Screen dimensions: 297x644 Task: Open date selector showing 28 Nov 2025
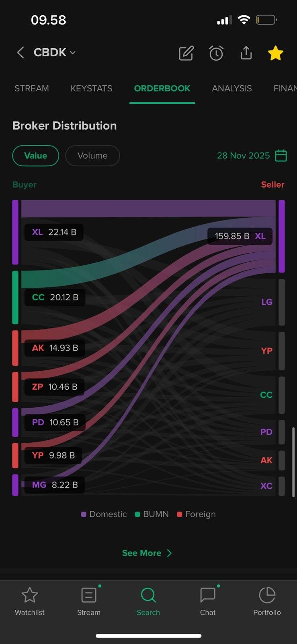pos(243,155)
